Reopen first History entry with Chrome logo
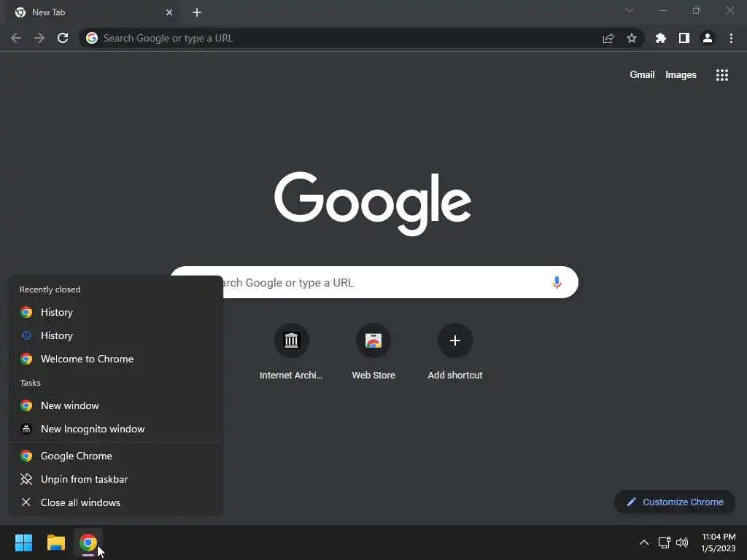The width and height of the screenshot is (747, 560). (116, 312)
